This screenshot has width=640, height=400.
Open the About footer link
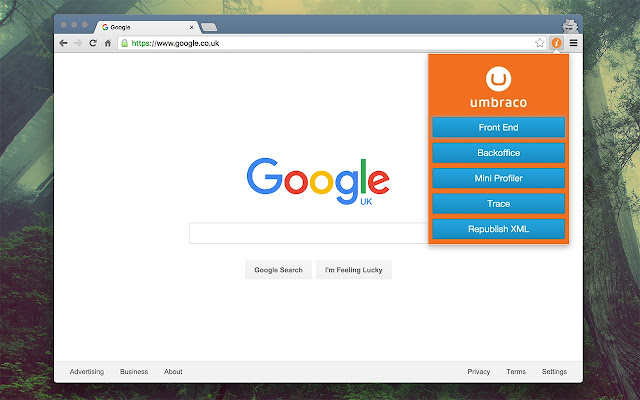(173, 371)
